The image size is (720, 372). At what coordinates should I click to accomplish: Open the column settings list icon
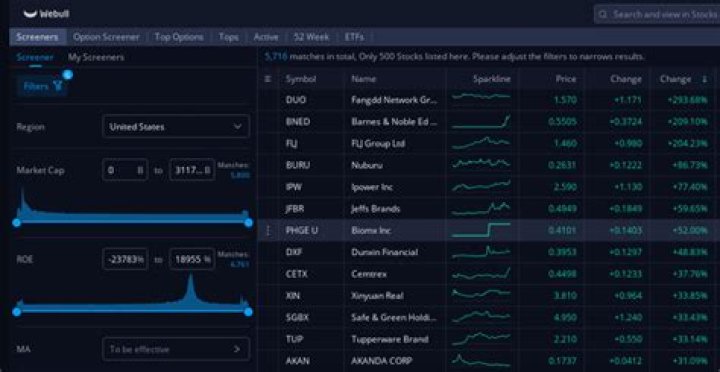[x=268, y=79]
